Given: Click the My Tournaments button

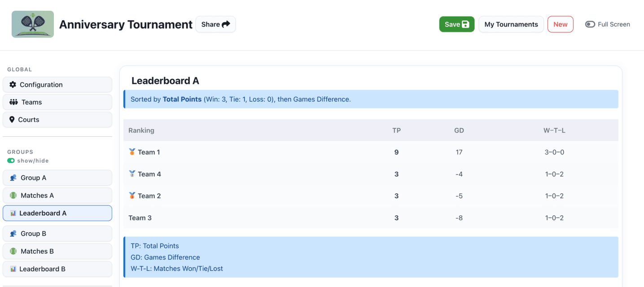Looking at the screenshot, I should (x=511, y=24).
